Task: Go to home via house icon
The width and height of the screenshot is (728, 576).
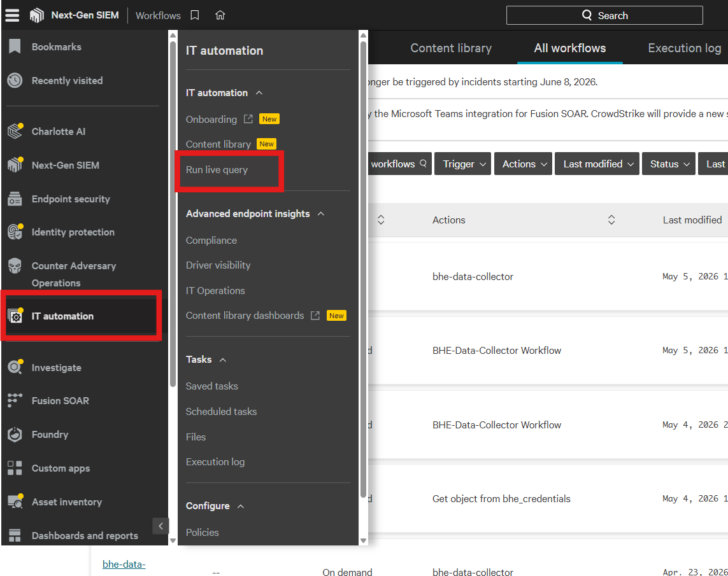Action: coord(220,15)
